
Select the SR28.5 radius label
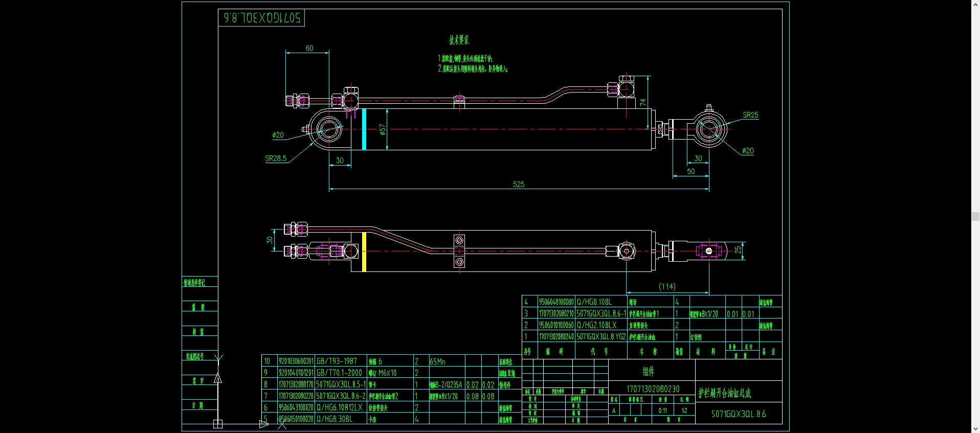click(x=276, y=158)
